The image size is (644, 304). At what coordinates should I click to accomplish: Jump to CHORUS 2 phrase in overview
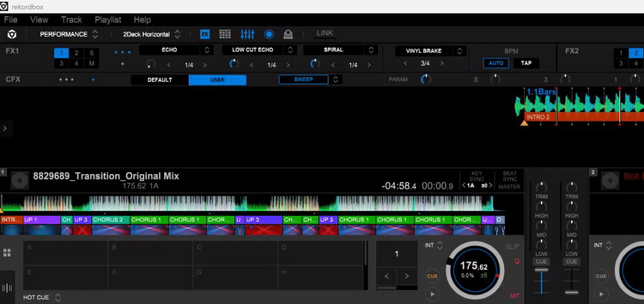[x=111, y=220]
